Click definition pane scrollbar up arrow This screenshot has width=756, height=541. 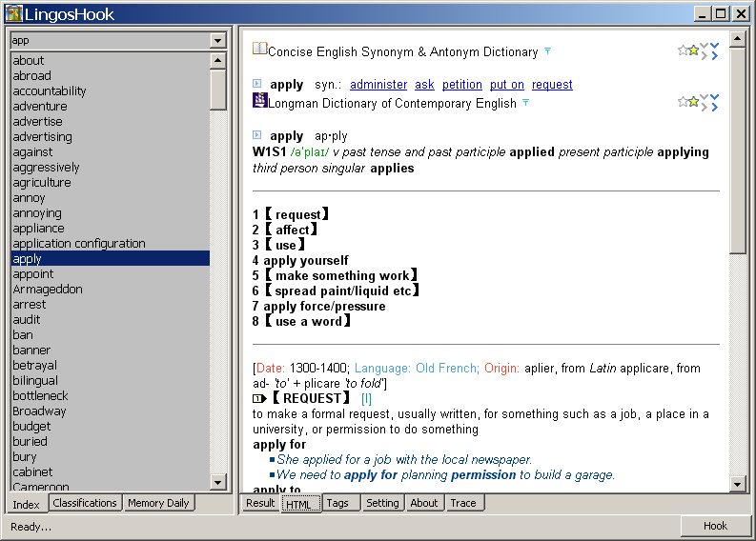[x=738, y=38]
